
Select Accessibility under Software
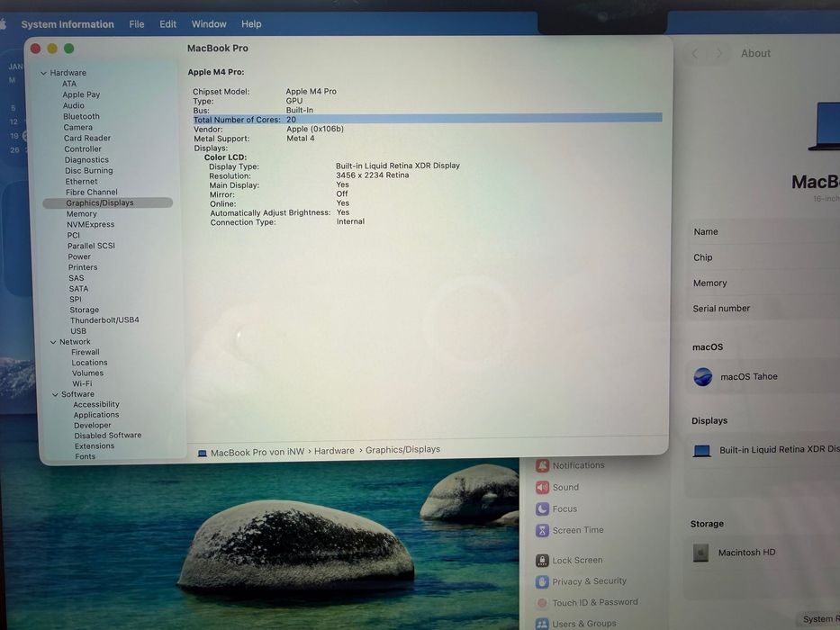pyautogui.click(x=96, y=404)
